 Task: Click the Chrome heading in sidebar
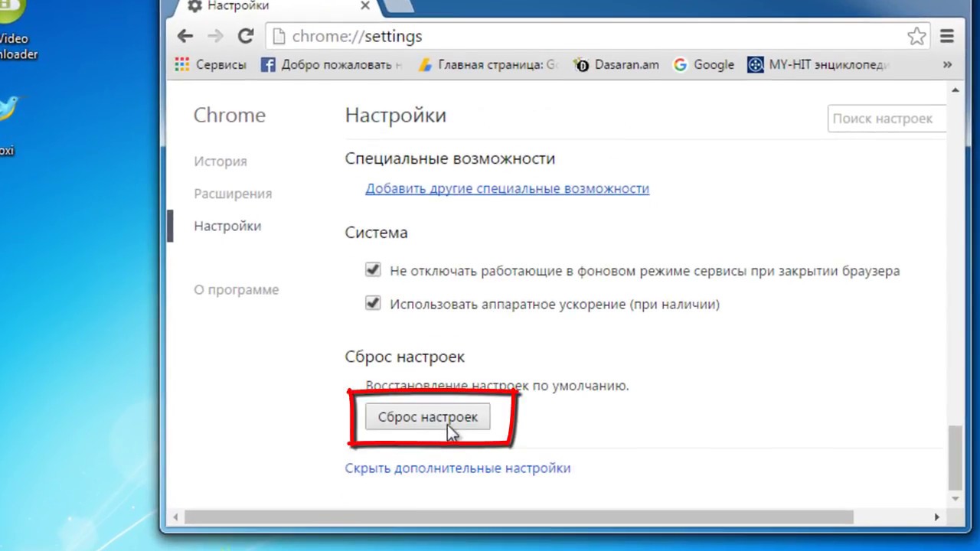click(229, 115)
